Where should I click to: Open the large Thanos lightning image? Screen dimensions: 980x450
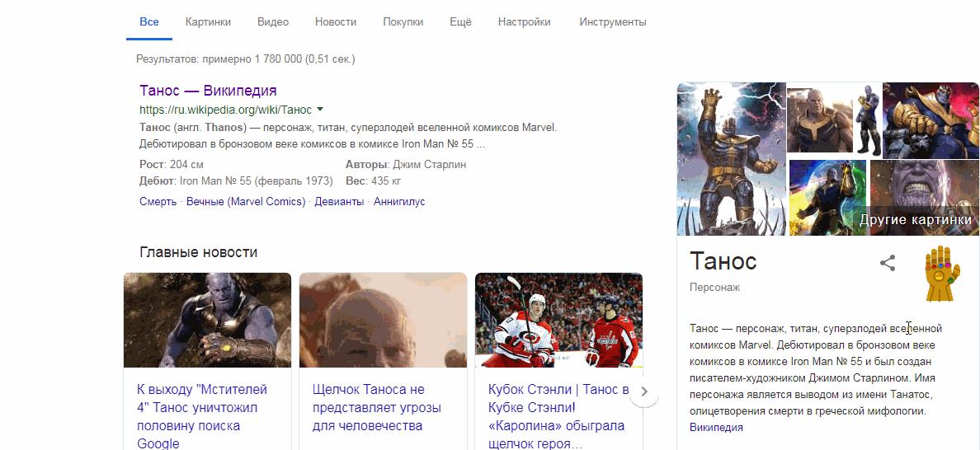(731, 159)
